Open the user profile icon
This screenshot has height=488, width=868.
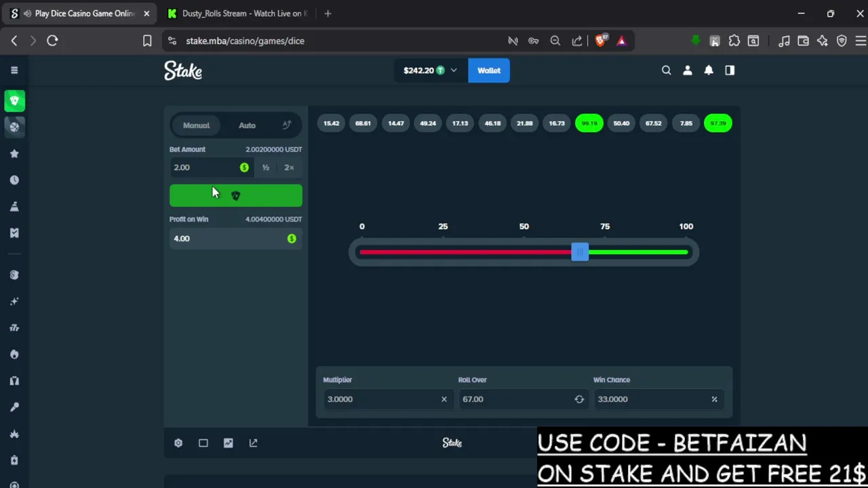687,70
